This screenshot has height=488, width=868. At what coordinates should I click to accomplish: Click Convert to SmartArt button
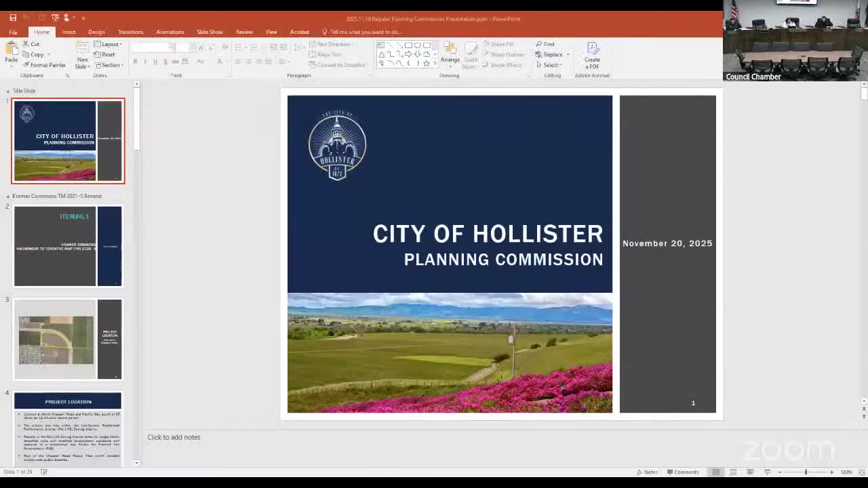point(338,65)
